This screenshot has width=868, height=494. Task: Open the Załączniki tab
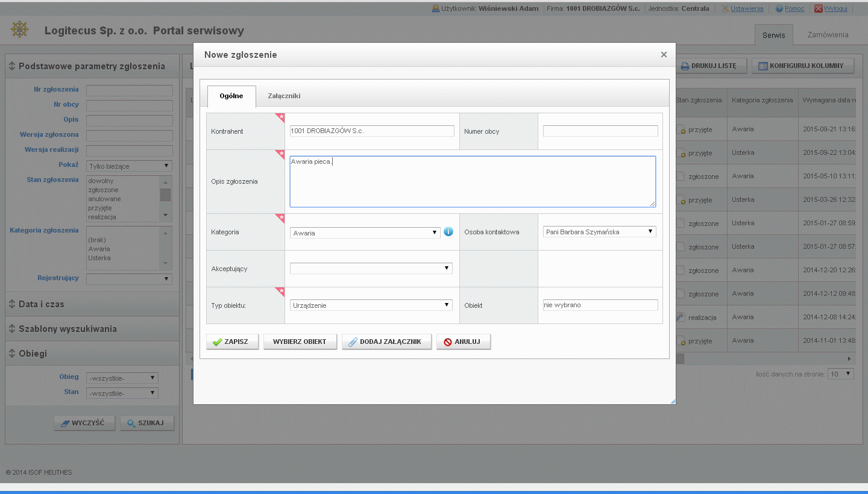coord(284,96)
